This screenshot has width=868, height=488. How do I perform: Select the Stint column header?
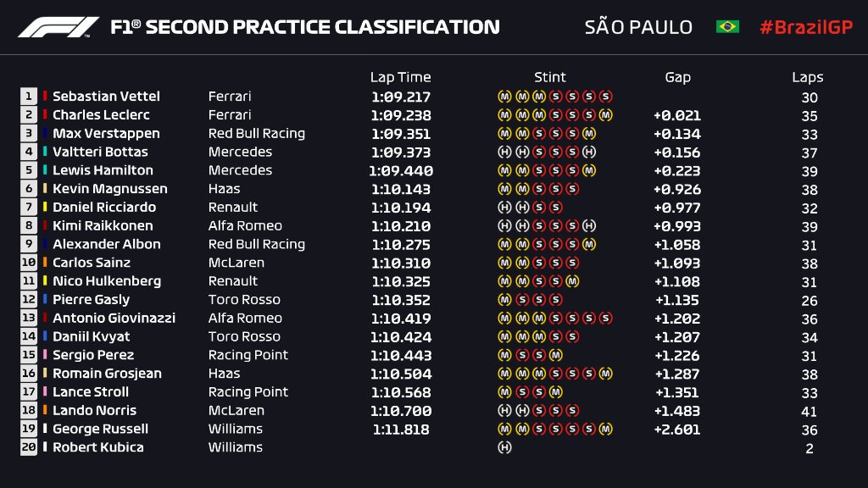point(550,77)
